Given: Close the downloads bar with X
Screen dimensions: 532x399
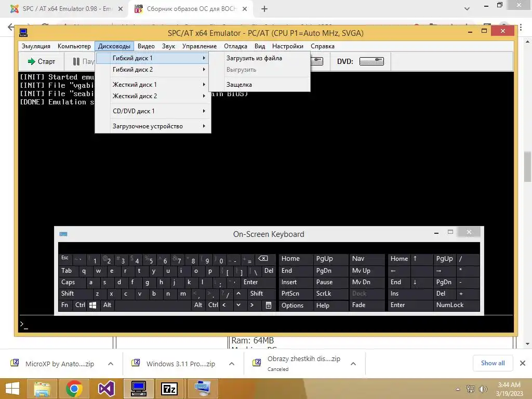Looking at the screenshot, I should 523,363.
